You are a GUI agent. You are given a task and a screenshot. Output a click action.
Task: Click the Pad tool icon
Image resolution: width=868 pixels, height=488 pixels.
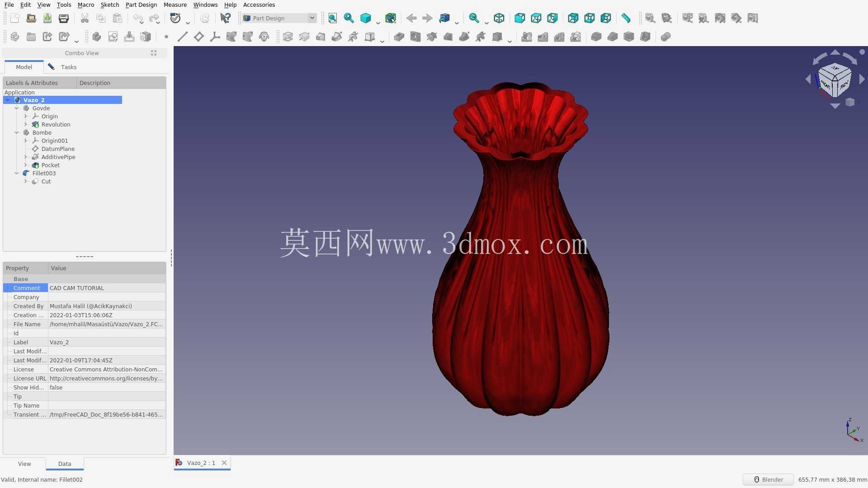288,37
